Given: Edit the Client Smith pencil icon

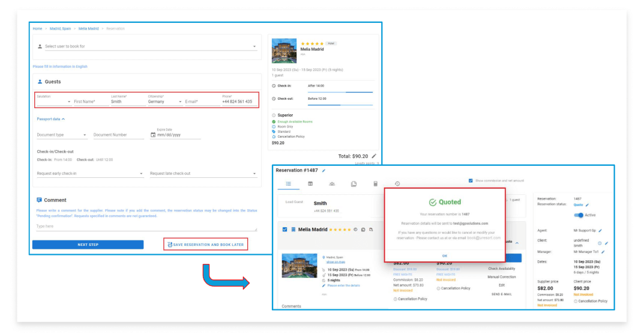Looking at the screenshot, I should pyautogui.click(x=607, y=243).
